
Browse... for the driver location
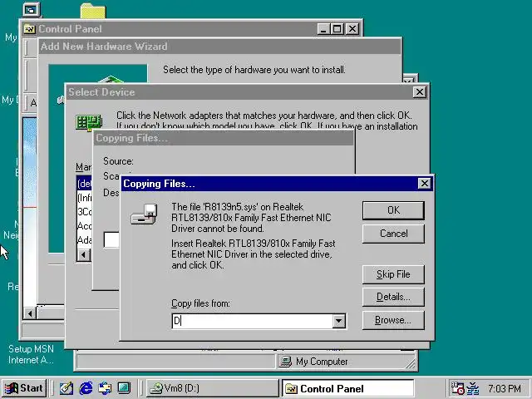point(393,320)
